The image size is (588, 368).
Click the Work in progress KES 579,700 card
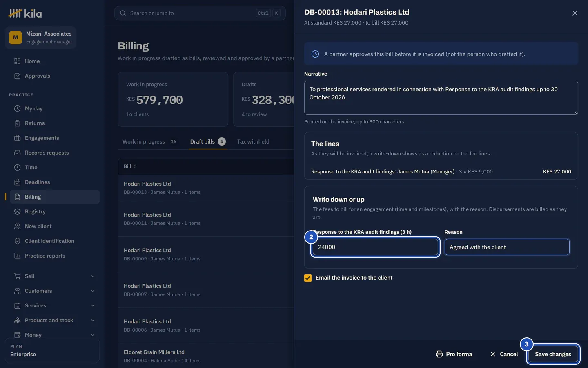tap(173, 99)
